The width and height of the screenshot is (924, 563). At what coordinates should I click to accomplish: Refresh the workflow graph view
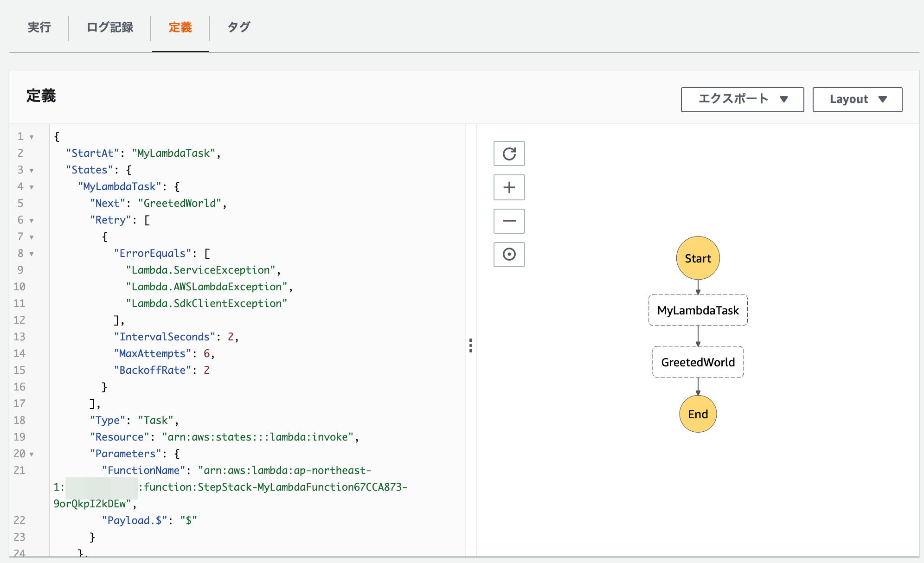click(x=509, y=154)
